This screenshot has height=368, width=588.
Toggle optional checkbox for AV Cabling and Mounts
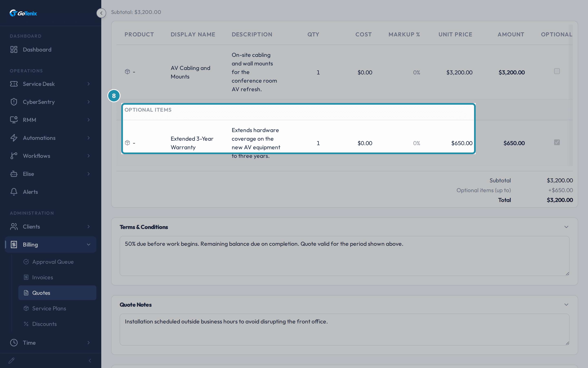[557, 71]
